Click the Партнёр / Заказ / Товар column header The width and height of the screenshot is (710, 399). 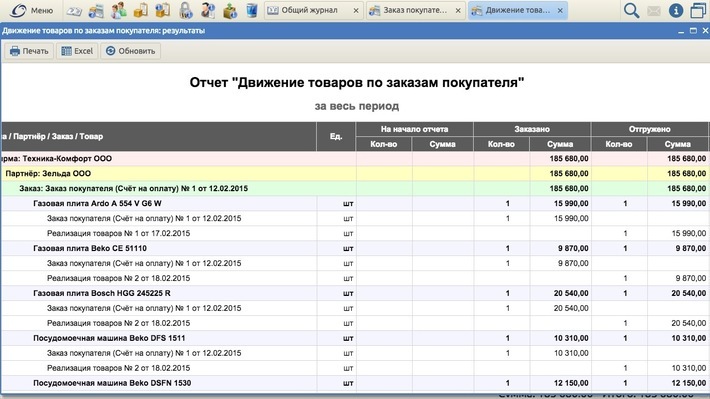[158, 136]
